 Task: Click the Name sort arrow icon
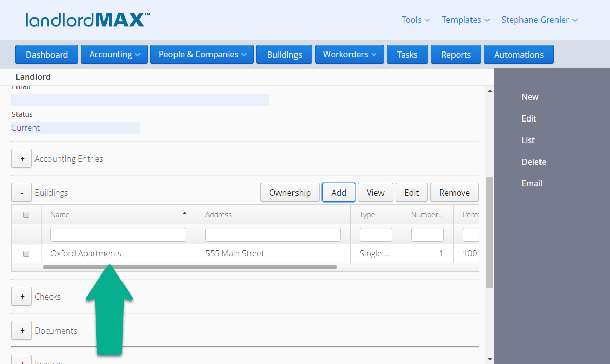coord(185,213)
